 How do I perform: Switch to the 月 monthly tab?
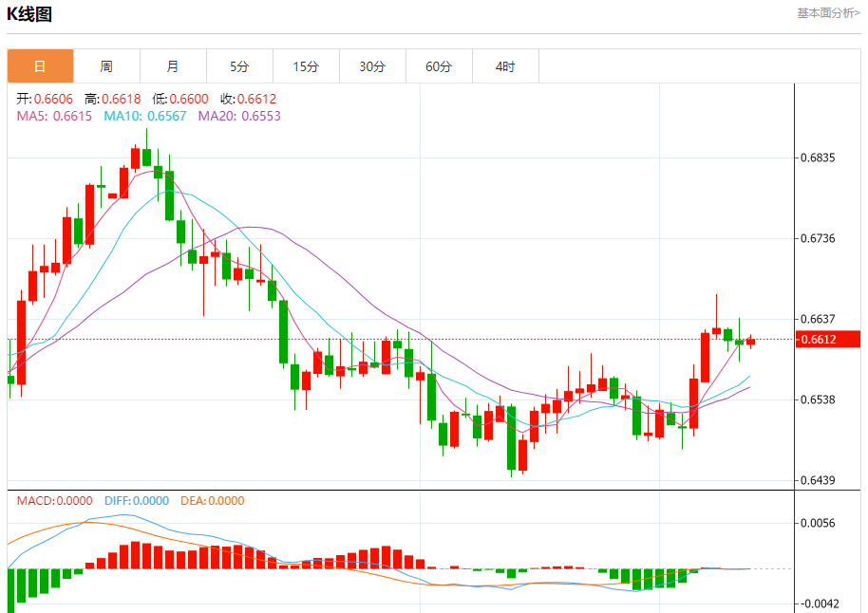(x=173, y=66)
